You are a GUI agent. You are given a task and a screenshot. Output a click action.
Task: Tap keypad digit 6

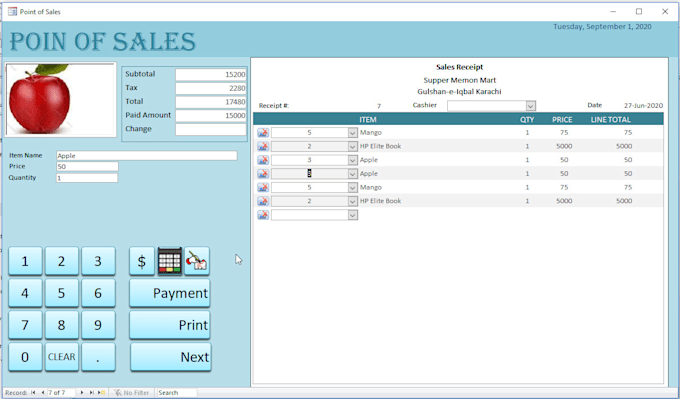98,293
